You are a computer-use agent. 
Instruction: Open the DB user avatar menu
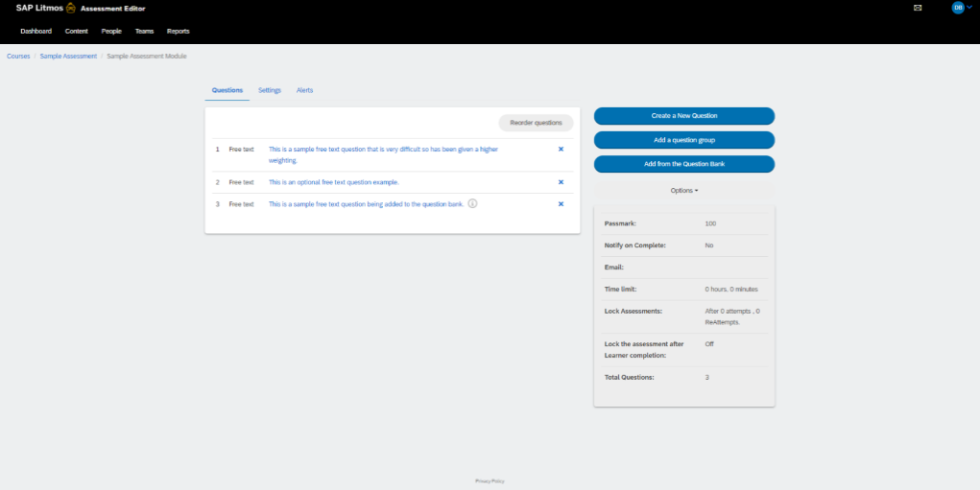click(x=958, y=8)
